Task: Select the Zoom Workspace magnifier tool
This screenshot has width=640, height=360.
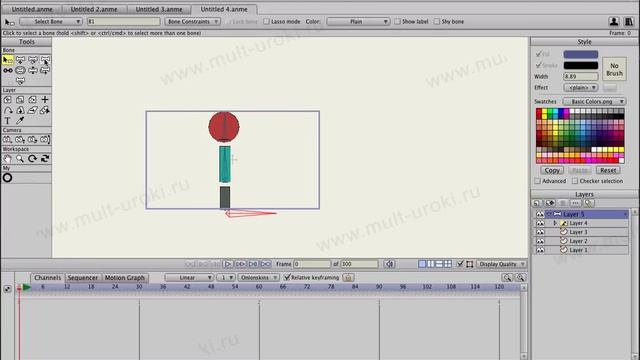Action: [x=20, y=159]
